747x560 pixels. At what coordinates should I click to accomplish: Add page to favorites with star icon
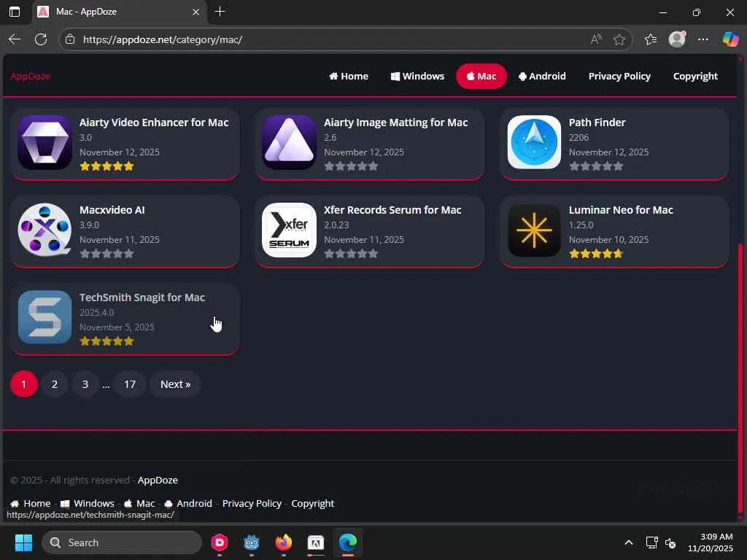click(x=619, y=39)
